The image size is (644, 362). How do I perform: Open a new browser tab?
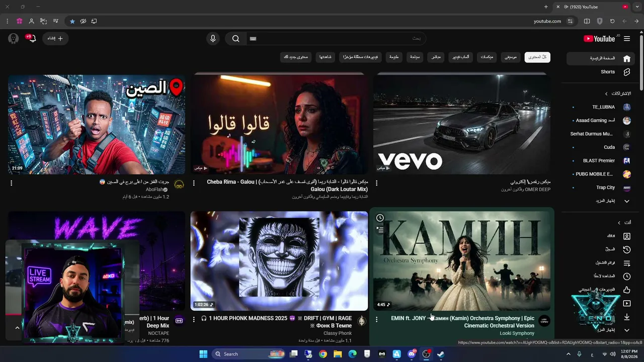tap(546, 7)
